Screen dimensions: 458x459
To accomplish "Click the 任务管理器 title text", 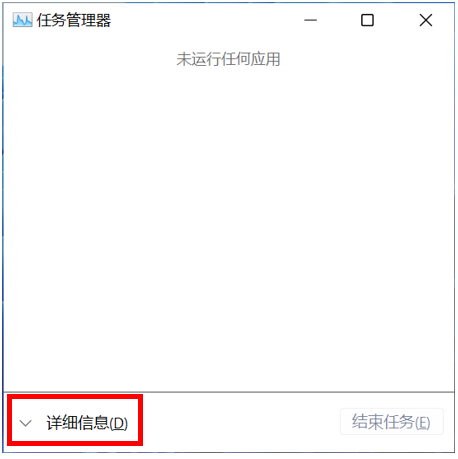I will point(74,20).
